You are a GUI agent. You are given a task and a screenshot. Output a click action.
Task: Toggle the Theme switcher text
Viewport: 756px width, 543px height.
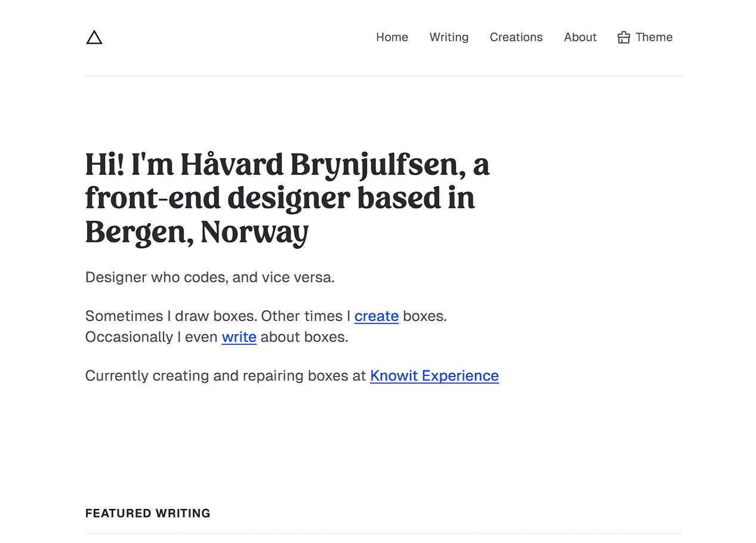[654, 37]
